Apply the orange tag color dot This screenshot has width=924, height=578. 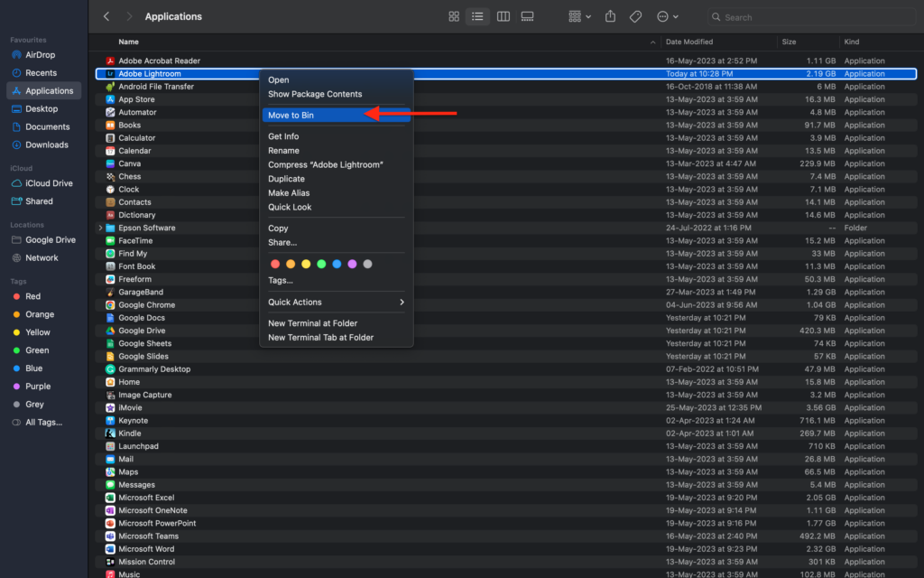click(x=291, y=265)
